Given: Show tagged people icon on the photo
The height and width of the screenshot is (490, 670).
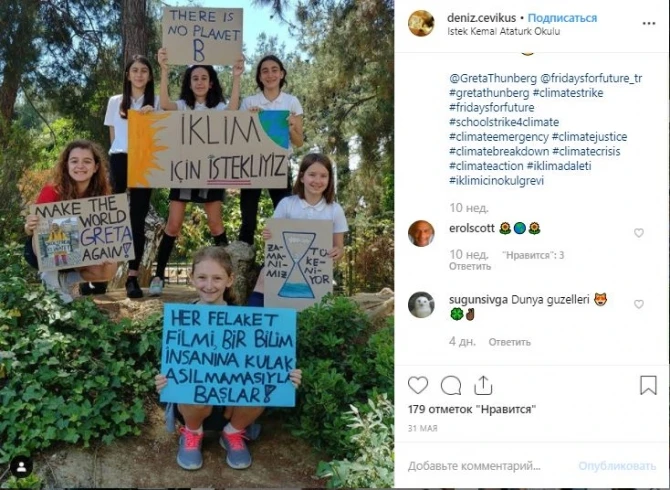Looking at the screenshot, I should 21,467.
